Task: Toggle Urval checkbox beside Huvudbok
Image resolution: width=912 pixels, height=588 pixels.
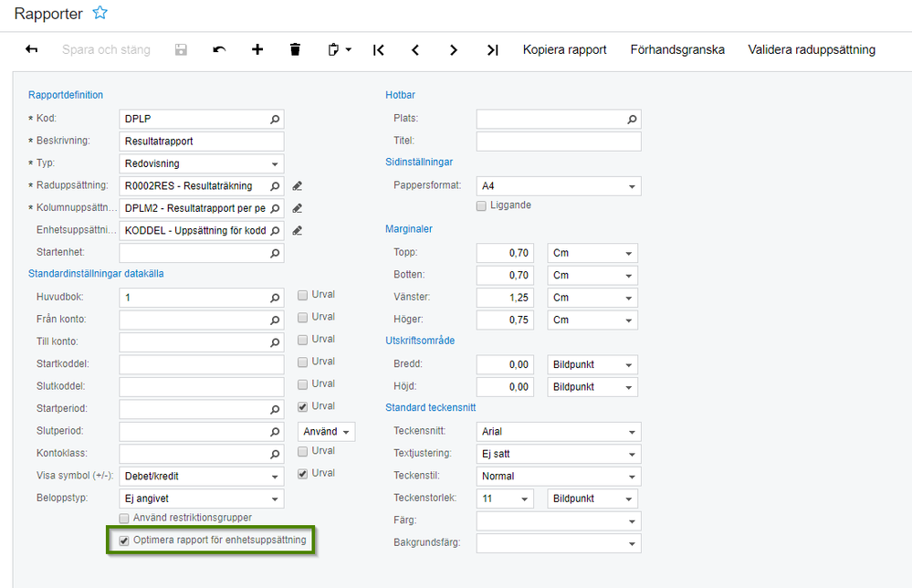Action: coord(303,295)
